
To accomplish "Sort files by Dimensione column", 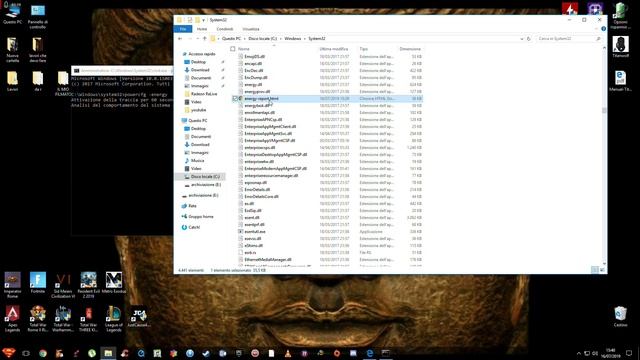I will 410,49.
